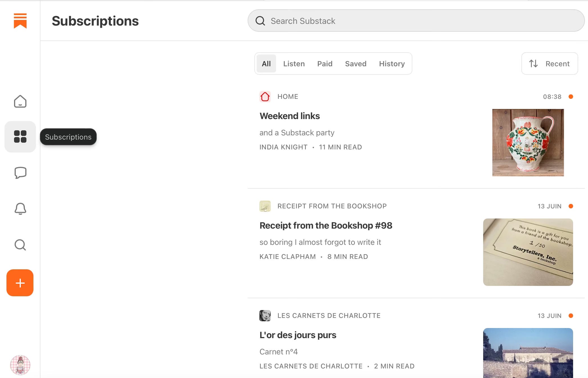Open Chat from the sidebar speech bubble
Image resolution: width=588 pixels, height=378 pixels.
click(x=20, y=173)
